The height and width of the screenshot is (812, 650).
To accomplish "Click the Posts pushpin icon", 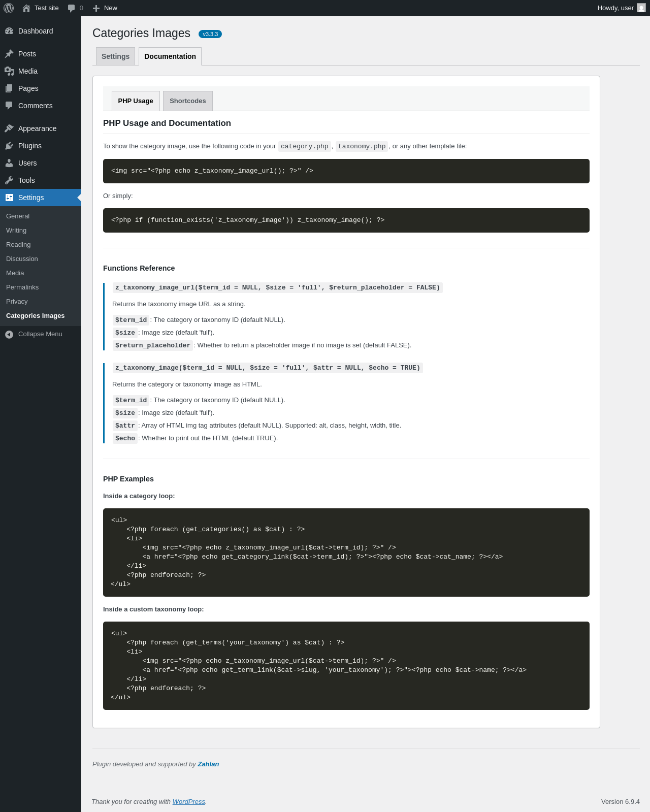I will [9, 54].
